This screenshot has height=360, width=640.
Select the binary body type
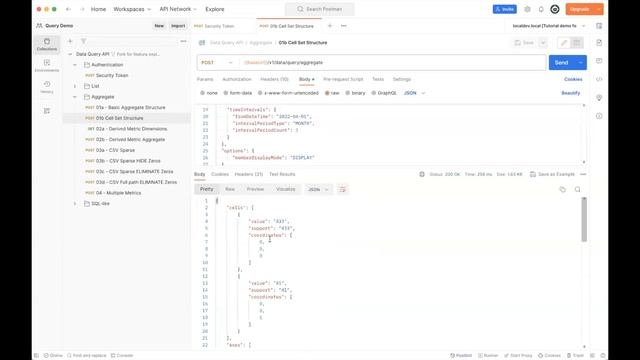[355, 93]
